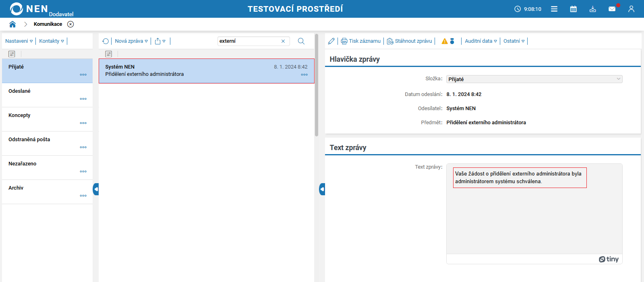644x282 pixels.
Task: Click the home icon in breadcrumb
Action: (12, 24)
